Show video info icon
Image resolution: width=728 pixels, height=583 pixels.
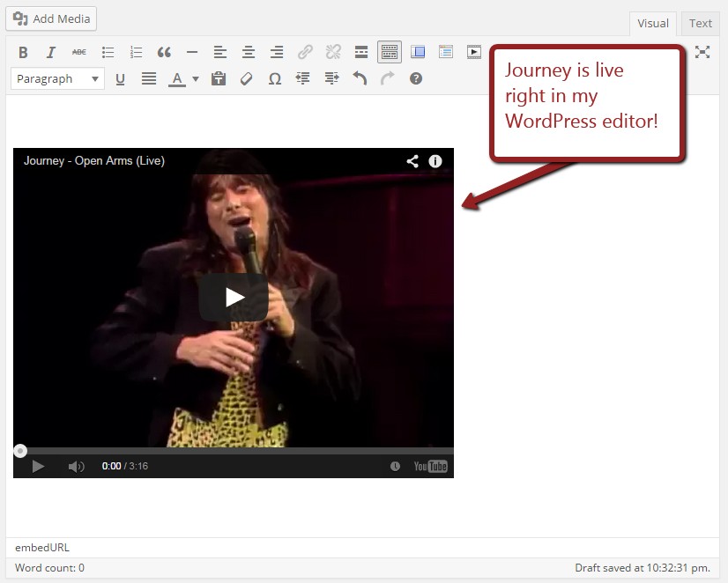435,161
